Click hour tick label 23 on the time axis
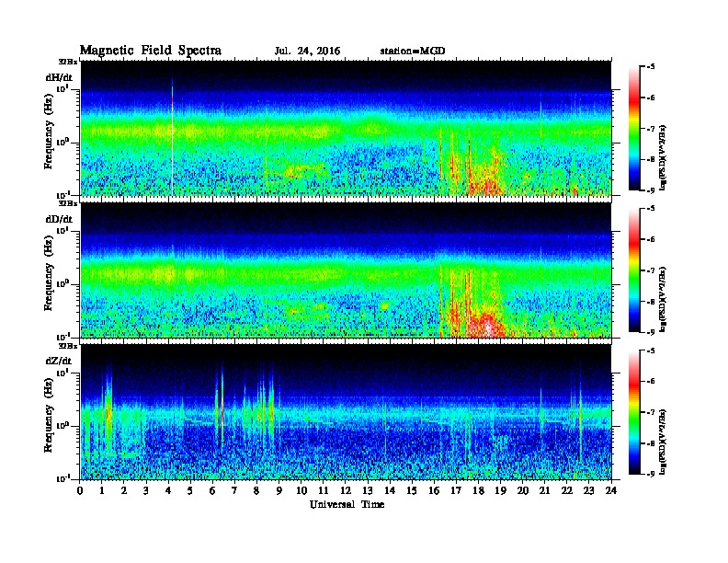728x563 pixels. [x=588, y=490]
